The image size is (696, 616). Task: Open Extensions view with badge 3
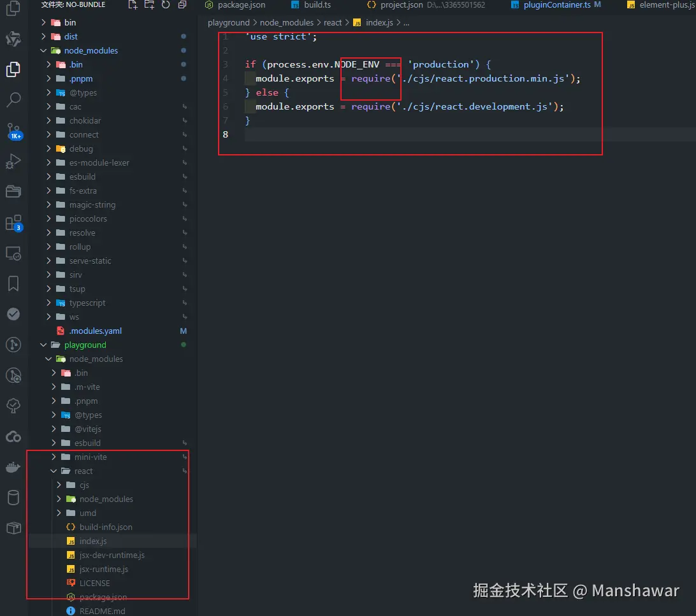[x=13, y=222]
